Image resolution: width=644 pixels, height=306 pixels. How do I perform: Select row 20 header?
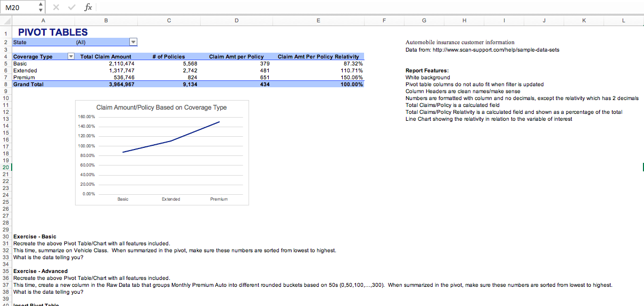[5, 167]
